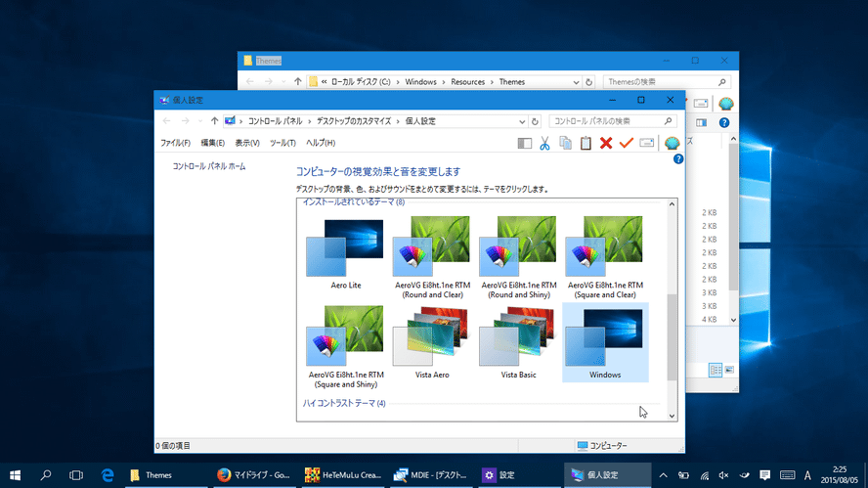
Task: Click the コントロール パネルの検索 box
Action: [x=612, y=121]
